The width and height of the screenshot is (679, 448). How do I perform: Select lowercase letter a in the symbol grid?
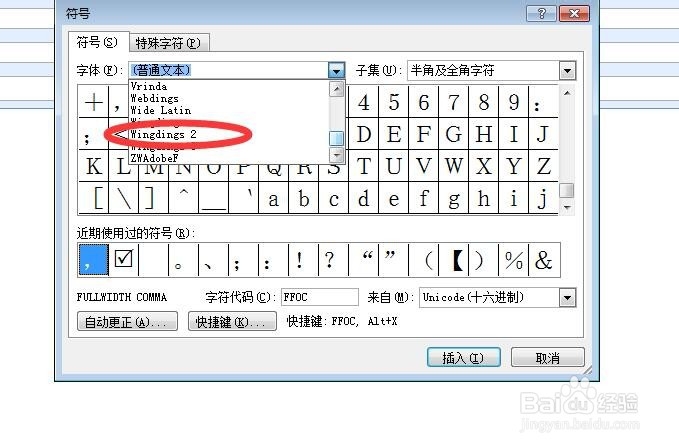(274, 198)
